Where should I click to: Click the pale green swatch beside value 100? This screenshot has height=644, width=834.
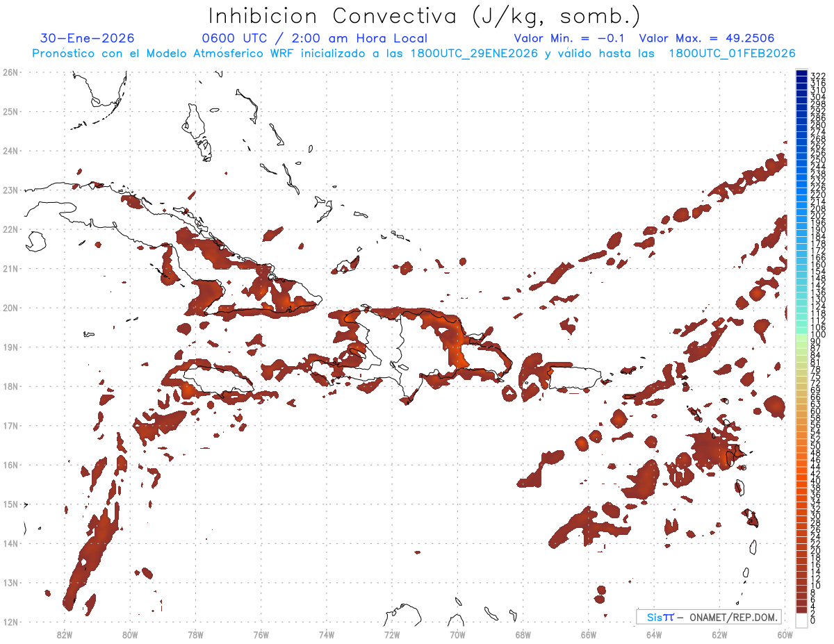[801, 338]
